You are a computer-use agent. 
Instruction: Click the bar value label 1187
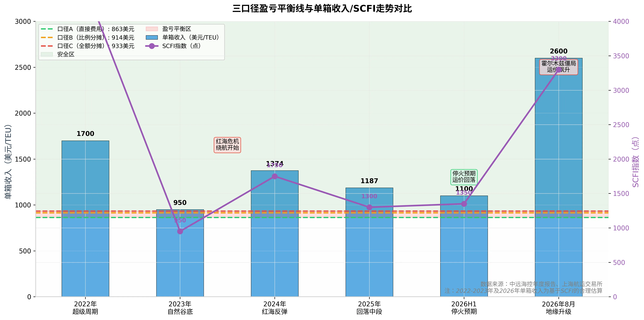click(x=369, y=181)
